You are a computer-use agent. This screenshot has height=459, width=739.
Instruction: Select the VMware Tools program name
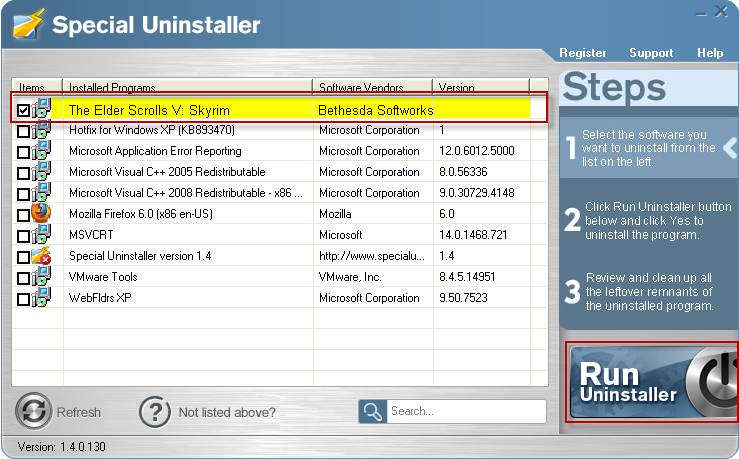coord(103,277)
